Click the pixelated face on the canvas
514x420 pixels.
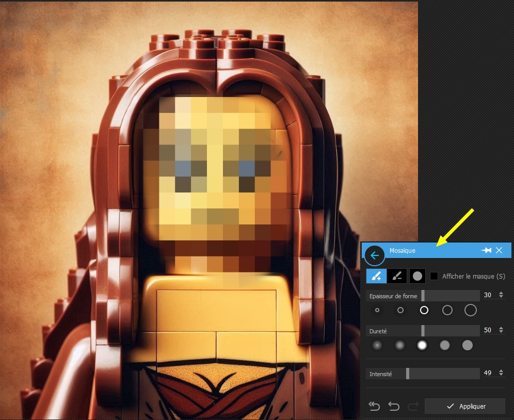pyautogui.click(x=216, y=184)
